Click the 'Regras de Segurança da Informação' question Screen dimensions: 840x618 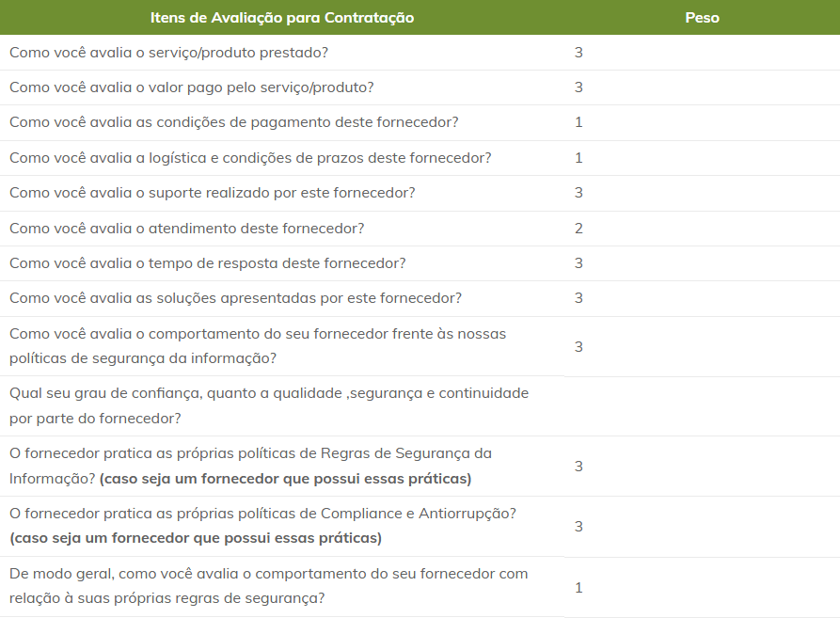pyautogui.click(x=251, y=466)
